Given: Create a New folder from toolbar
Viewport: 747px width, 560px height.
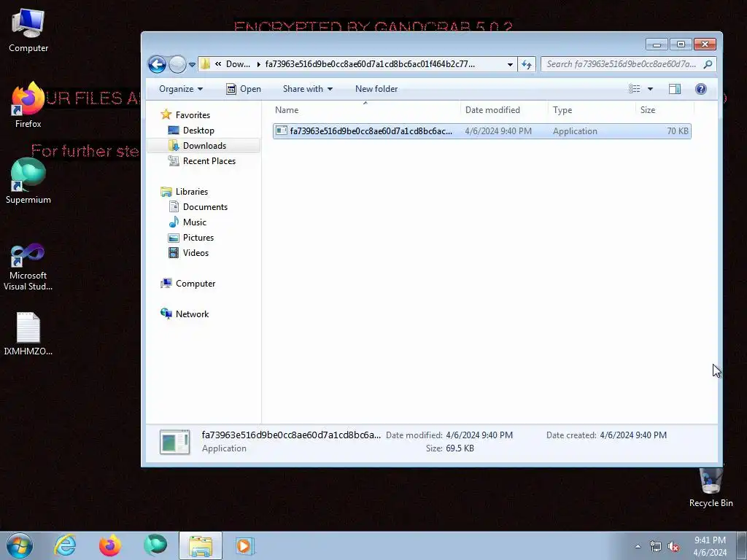Looking at the screenshot, I should point(376,89).
